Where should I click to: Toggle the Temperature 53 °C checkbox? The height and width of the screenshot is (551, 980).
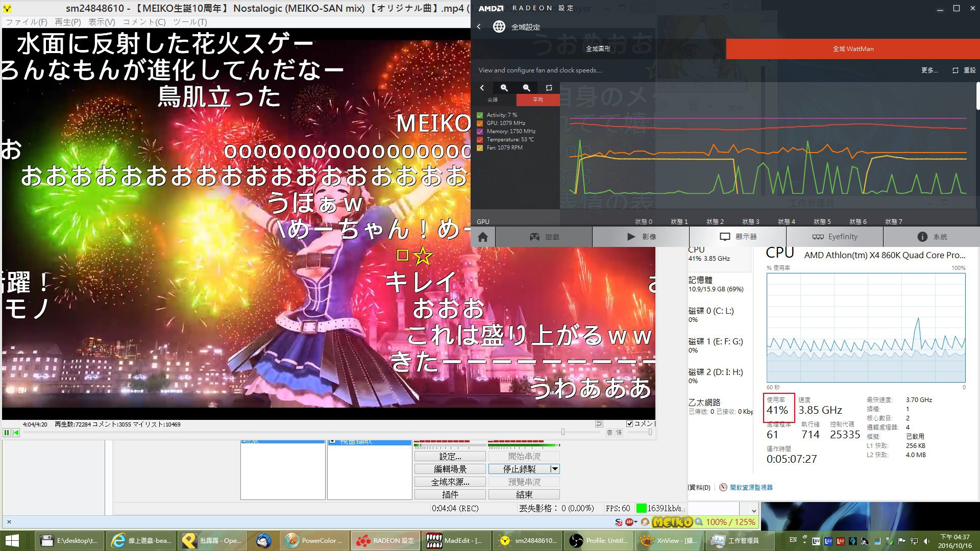[x=480, y=139]
